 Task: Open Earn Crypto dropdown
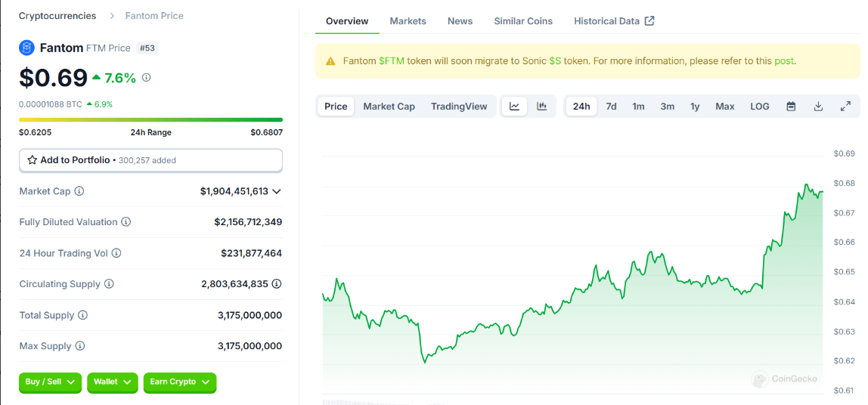coord(180,382)
